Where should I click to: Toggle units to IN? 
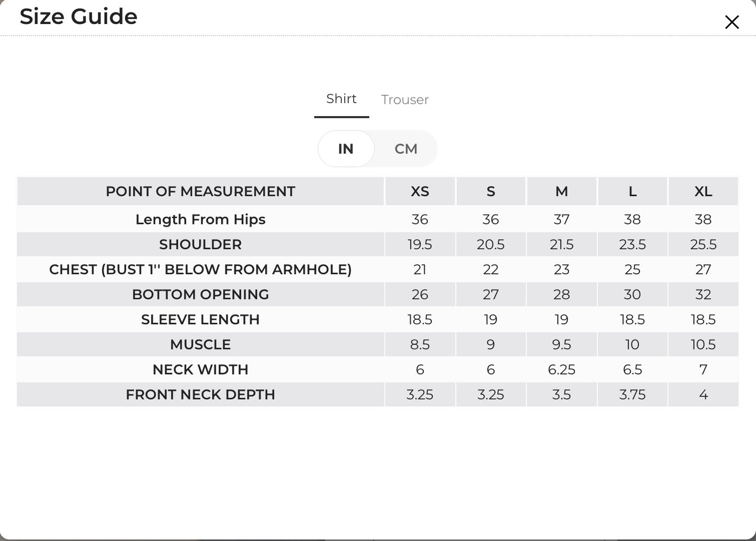tap(346, 149)
